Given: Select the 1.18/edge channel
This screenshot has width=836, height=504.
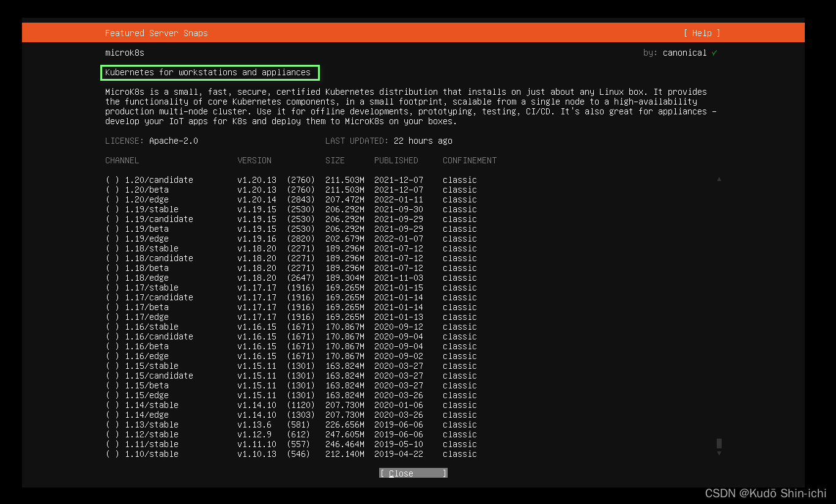Looking at the screenshot, I should [291, 278].
